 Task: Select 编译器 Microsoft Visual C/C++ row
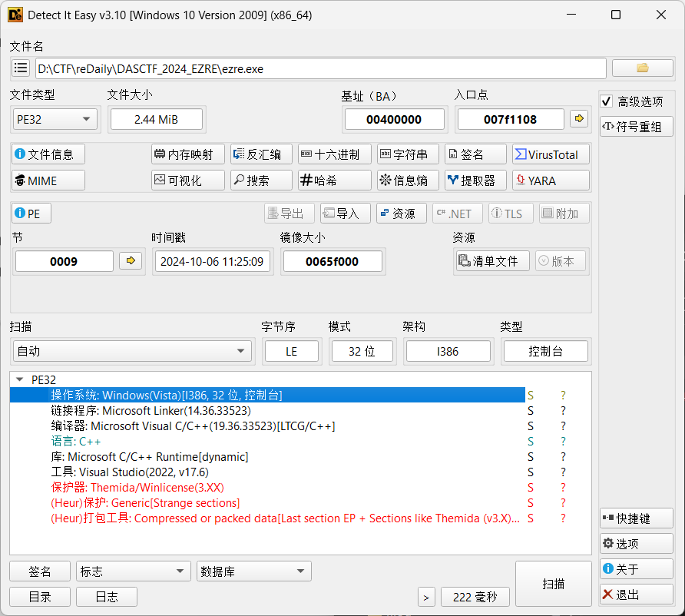tap(267, 426)
